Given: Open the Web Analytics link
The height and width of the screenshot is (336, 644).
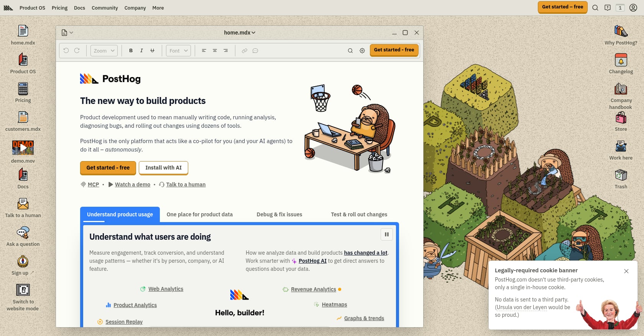Looking at the screenshot, I should click(x=166, y=289).
